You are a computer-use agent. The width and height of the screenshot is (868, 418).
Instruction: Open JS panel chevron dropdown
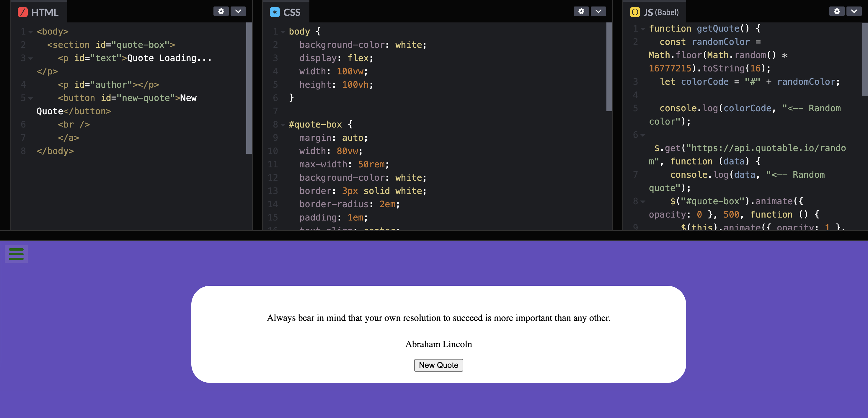click(x=854, y=12)
